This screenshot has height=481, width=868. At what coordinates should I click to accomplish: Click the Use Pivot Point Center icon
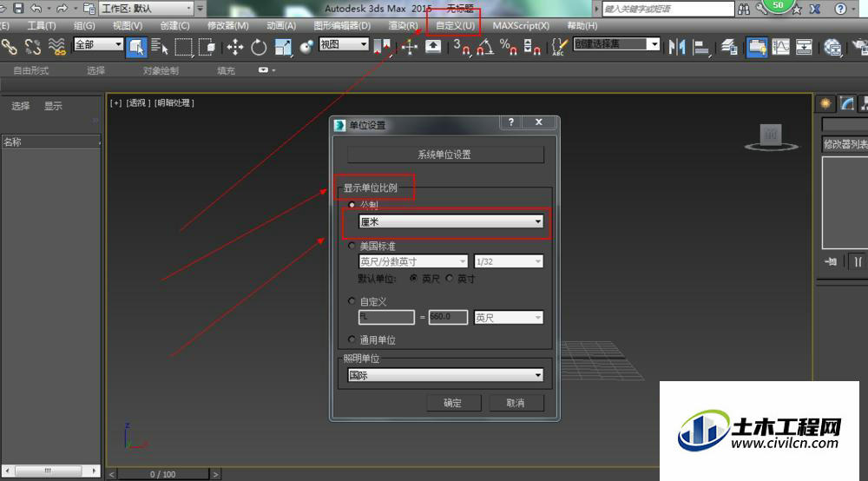point(382,47)
